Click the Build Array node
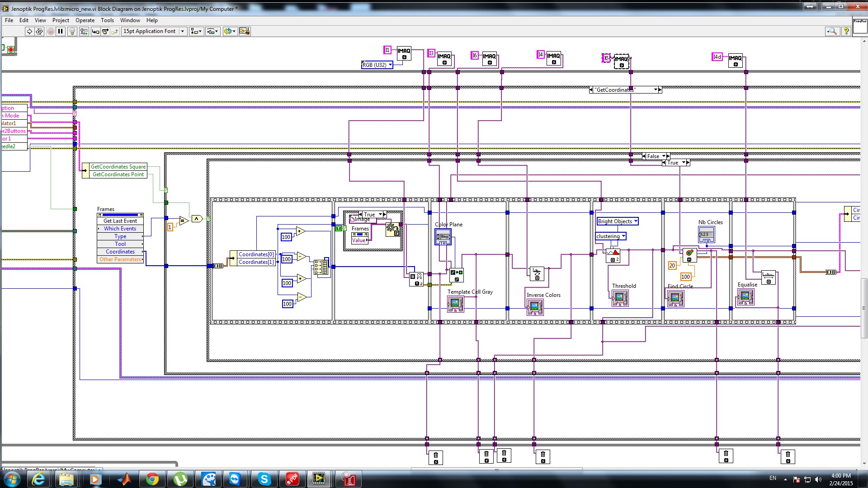 pyautogui.click(x=321, y=267)
